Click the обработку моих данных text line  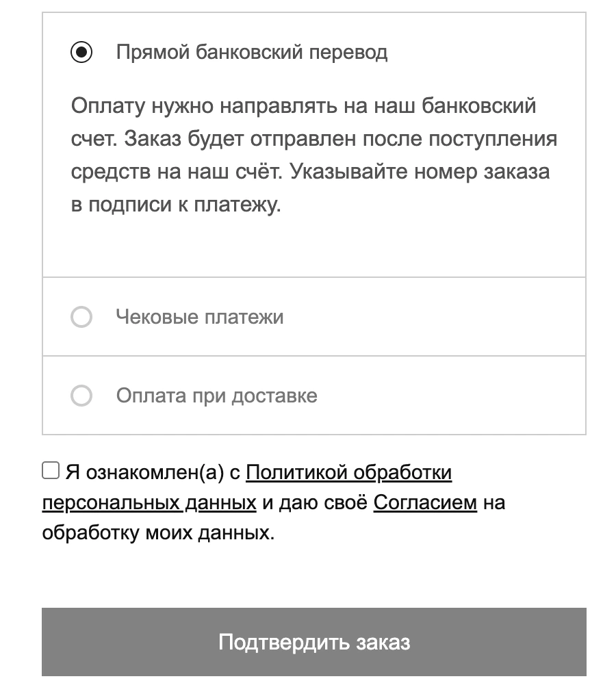158,532
